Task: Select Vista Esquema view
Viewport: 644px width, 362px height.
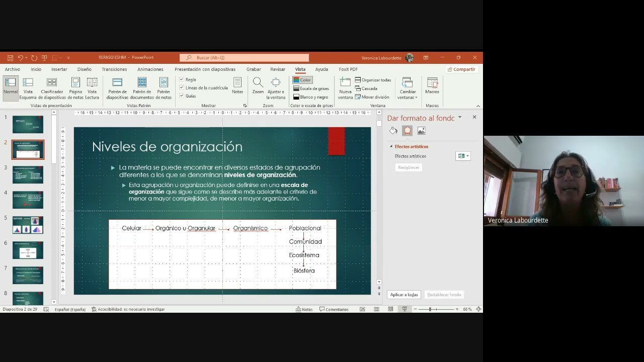Action: pos(28,88)
